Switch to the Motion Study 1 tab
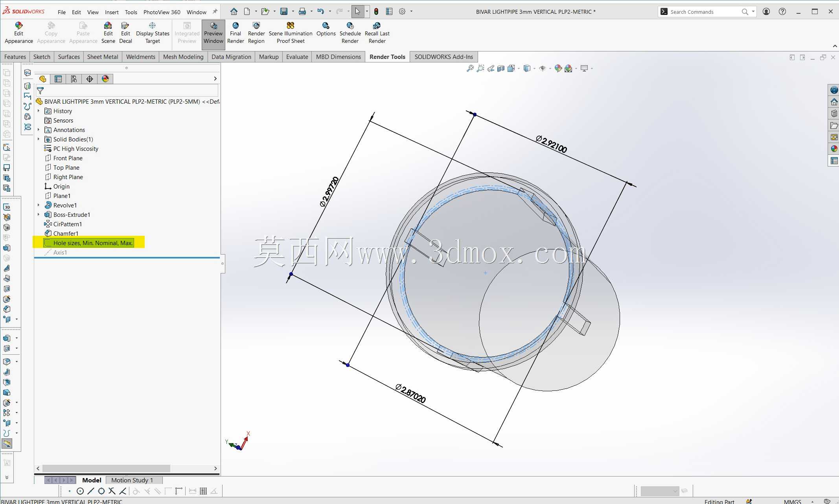Image resolution: width=839 pixels, height=504 pixels. [x=132, y=480]
